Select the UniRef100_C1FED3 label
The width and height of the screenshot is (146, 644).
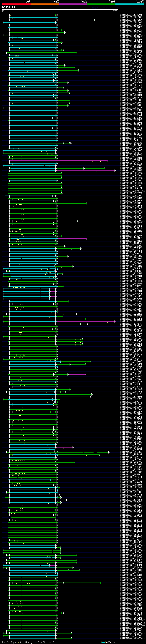(131, 306)
